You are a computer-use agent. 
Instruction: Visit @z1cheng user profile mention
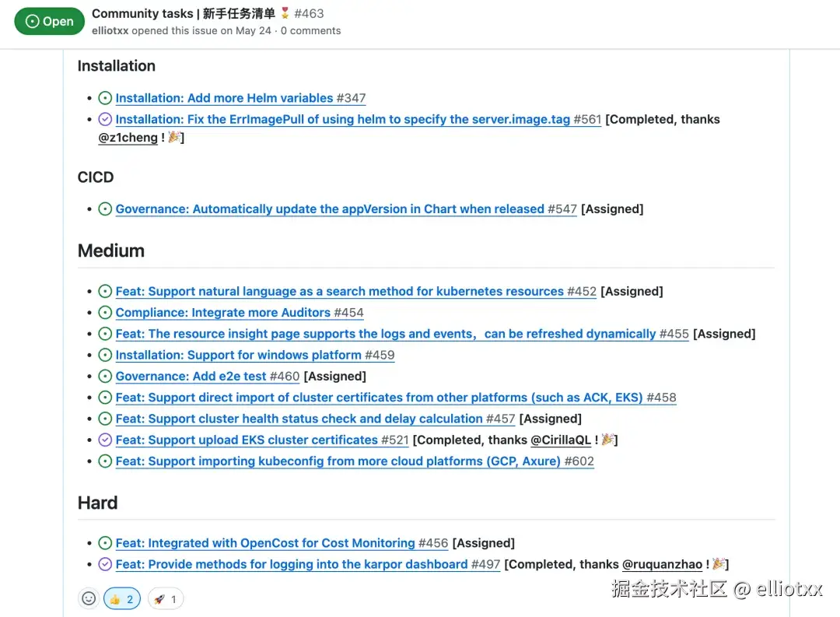[128, 138]
